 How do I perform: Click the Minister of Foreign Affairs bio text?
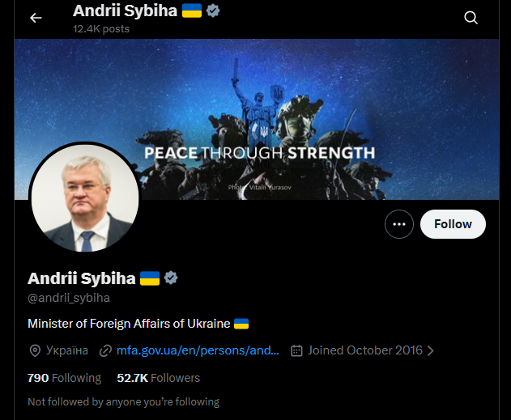[129, 324]
